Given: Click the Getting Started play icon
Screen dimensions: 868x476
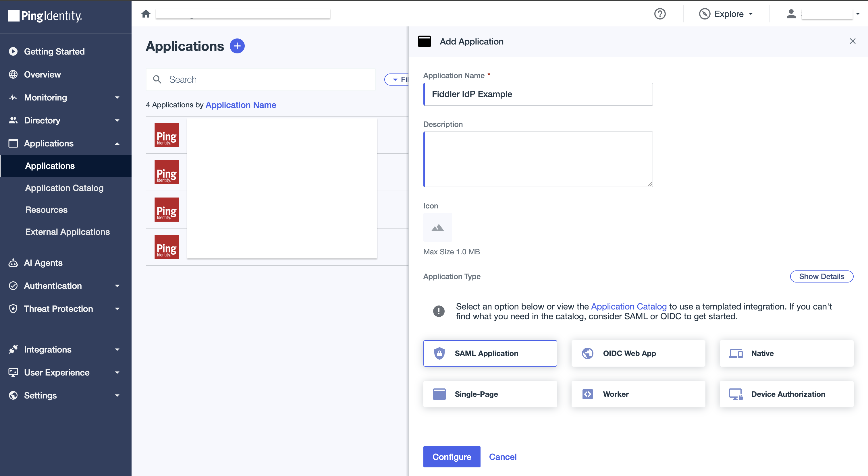Looking at the screenshot, I should (x=13, y=52).
